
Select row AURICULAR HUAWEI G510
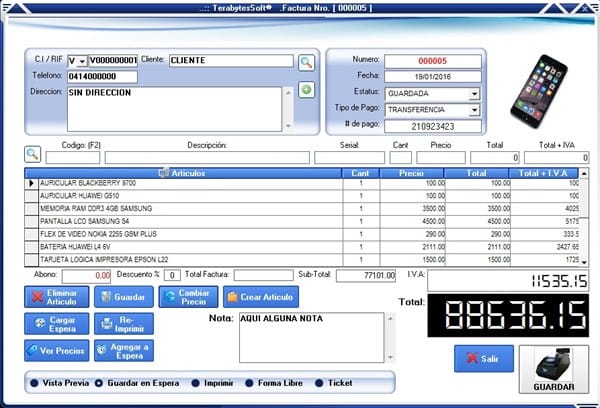coord(302,196)
